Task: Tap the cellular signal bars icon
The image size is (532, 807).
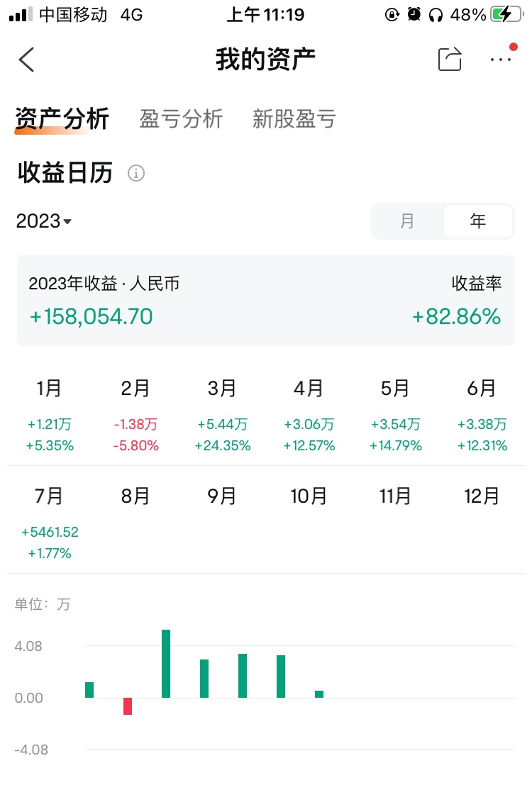Action: [21, 14]
